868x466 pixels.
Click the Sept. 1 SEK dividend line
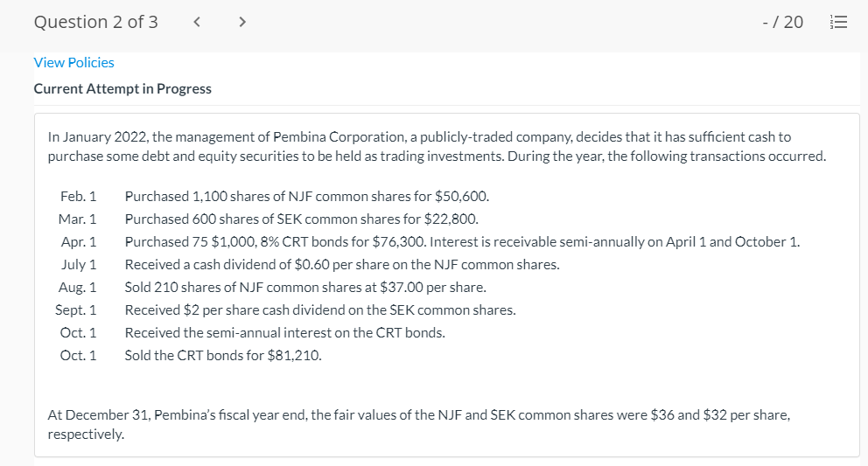pyautogui.click(x=320, y=310)
